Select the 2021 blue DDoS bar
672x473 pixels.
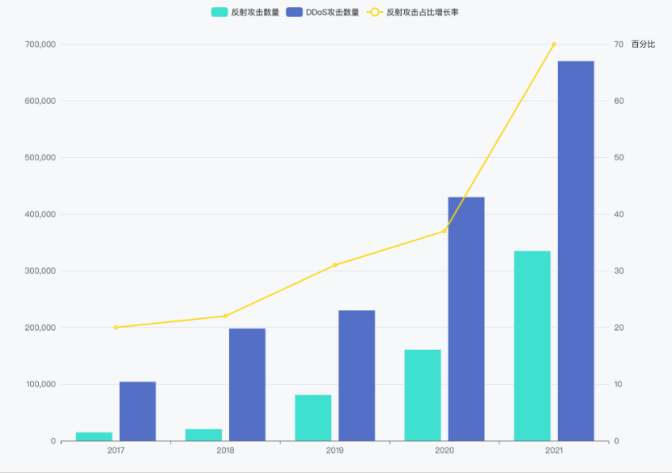(x=576, y=250)
